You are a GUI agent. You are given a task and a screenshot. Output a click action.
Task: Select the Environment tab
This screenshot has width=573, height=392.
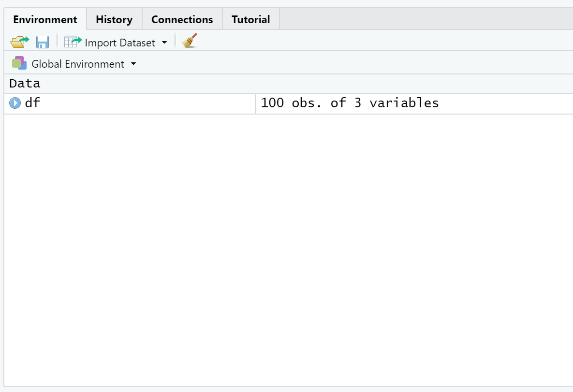click(x=45, y=19)
